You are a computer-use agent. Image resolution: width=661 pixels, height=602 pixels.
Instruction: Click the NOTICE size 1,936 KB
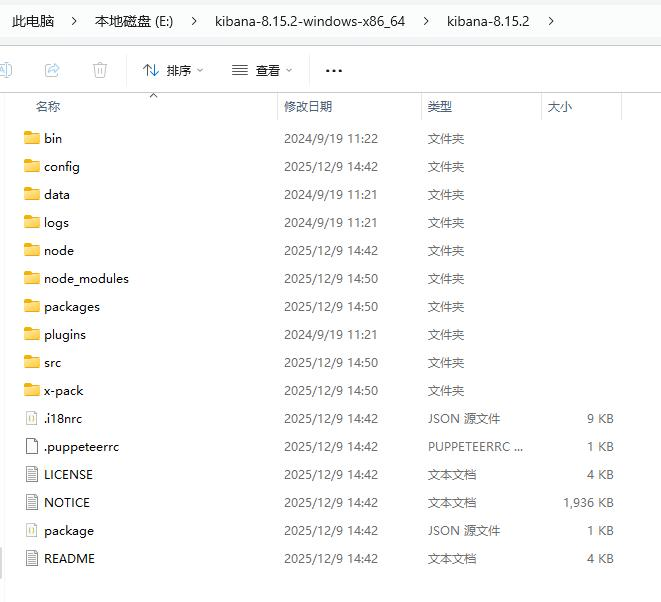coord(588,503)
